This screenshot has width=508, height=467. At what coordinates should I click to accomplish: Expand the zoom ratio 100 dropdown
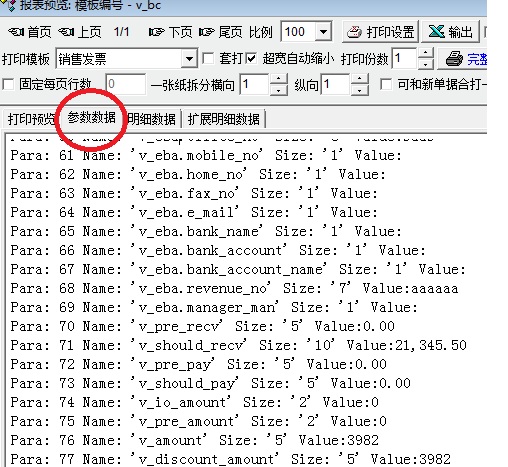coord(323,32)
